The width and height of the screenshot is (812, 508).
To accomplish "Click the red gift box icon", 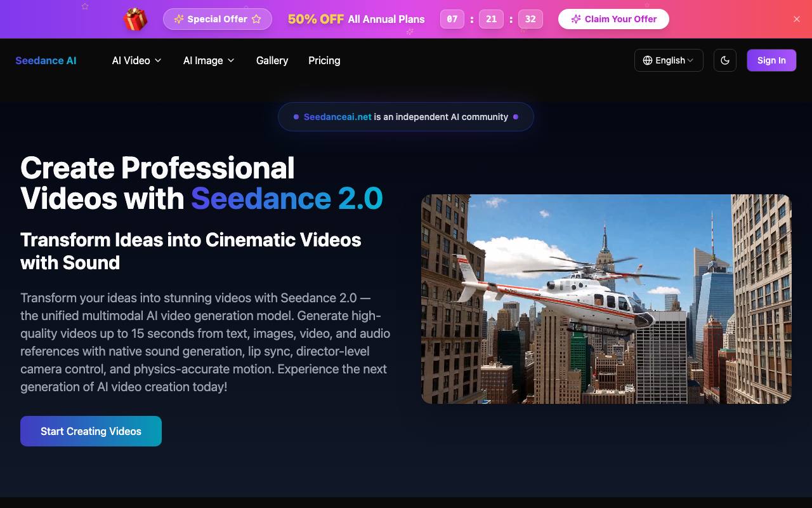I will [x=135, y=19].
